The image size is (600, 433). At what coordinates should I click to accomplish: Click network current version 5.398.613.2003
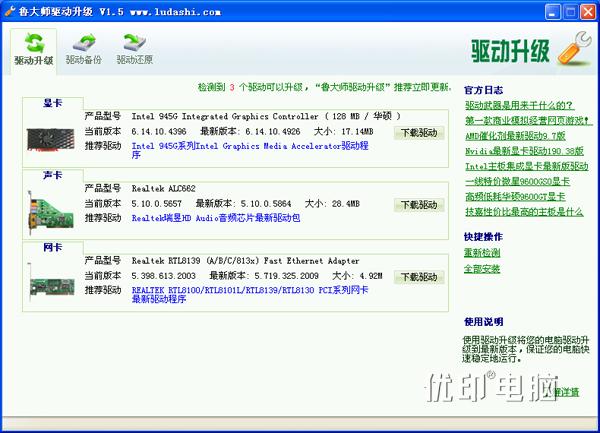tap(163, 276)
